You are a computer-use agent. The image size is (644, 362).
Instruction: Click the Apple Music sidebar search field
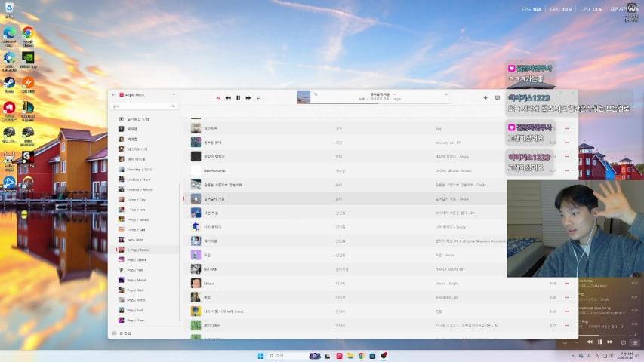coord(143,106)
